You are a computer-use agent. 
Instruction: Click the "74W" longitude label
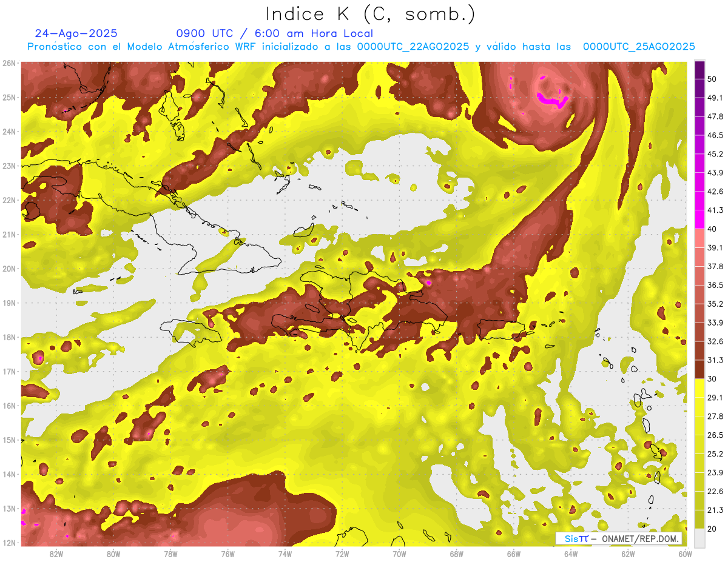[285, 554]
